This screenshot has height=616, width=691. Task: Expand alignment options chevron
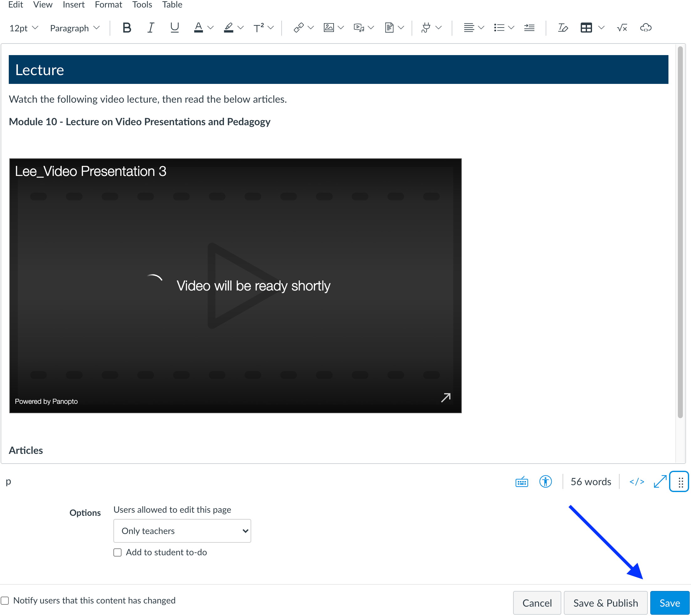pyautogui.click(x=481, y=28)
